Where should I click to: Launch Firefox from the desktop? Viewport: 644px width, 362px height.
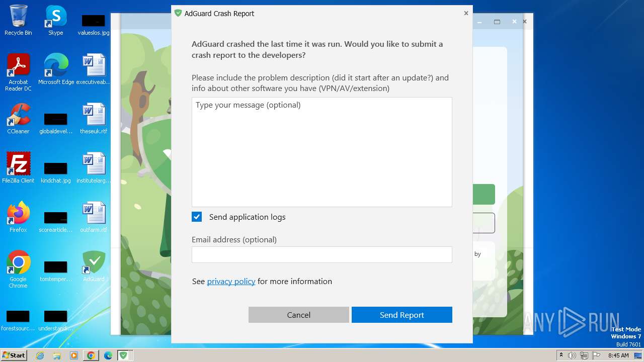18,217
